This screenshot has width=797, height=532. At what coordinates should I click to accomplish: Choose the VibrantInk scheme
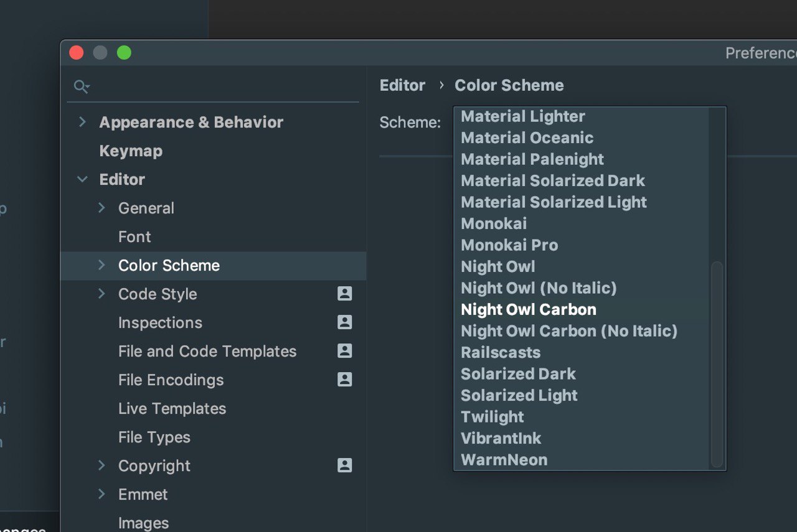click(501, 438)
